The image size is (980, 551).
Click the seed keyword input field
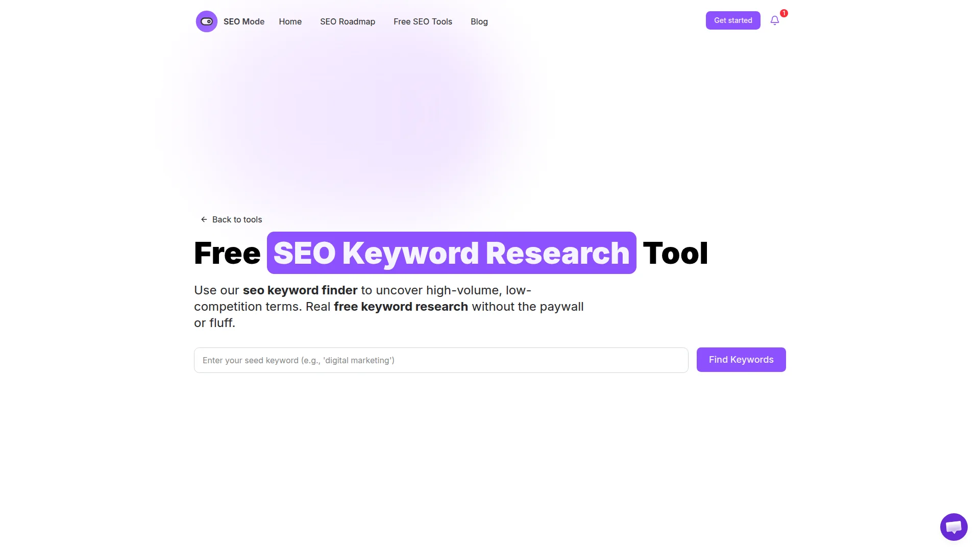[x=440, y=360]
